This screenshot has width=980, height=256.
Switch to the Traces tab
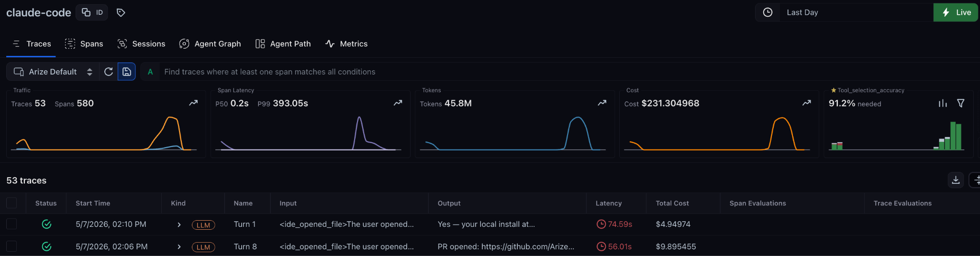tap(32, 43)
